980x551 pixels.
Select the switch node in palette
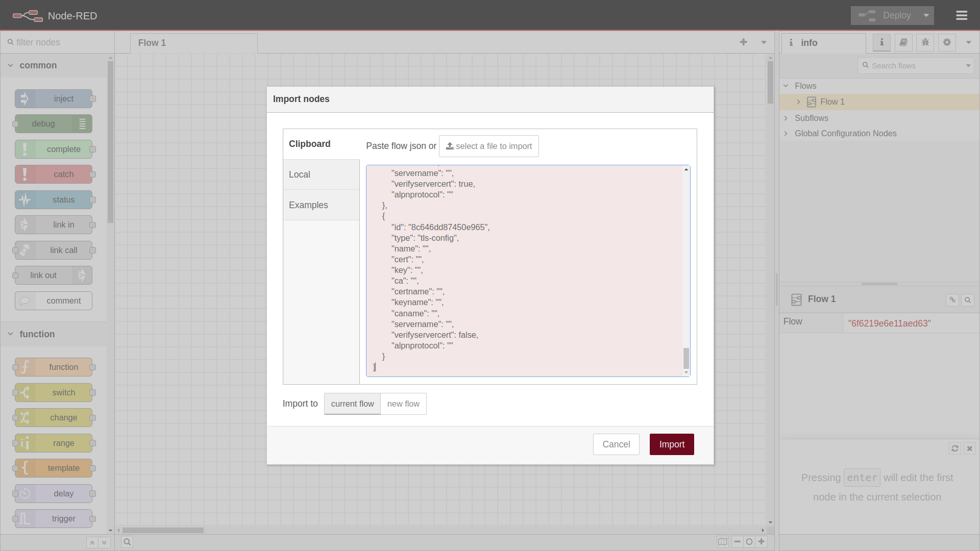(54, 392)
